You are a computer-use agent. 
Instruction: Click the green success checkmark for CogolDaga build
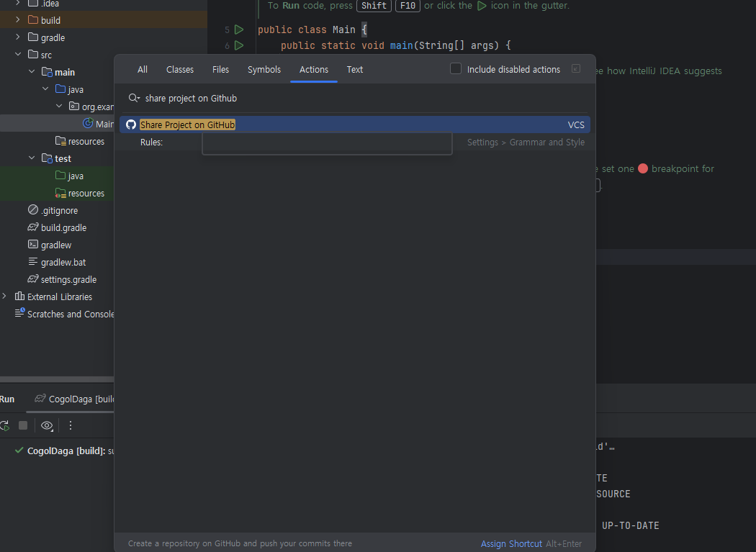19,451
